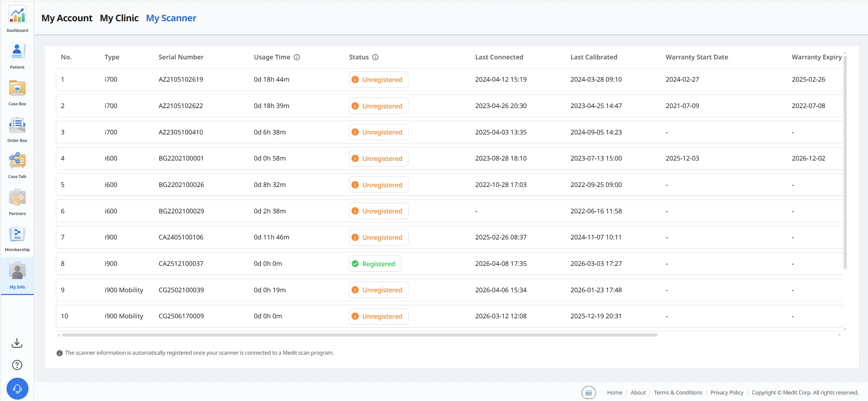Click last connected 2026-04-08 17:35

click(501, 264)
